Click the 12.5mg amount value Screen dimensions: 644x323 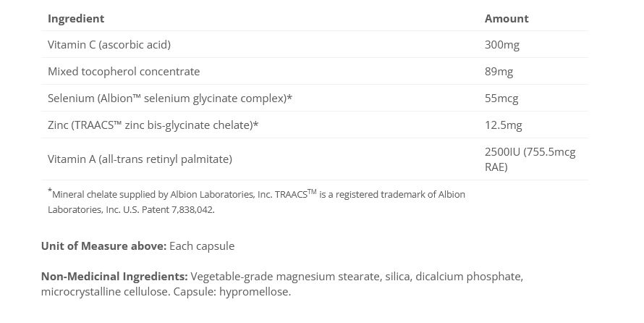(x=503, y=125)
